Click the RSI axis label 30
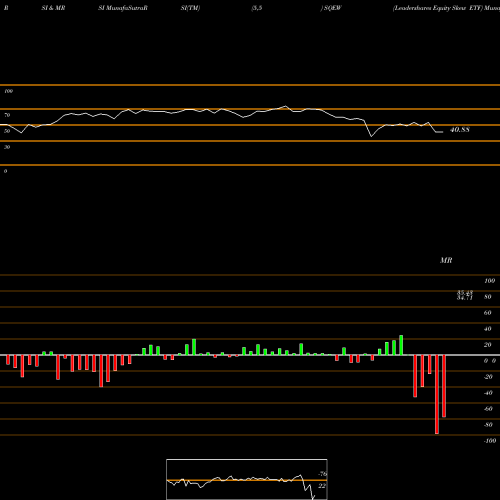 (x=7, y=147)
